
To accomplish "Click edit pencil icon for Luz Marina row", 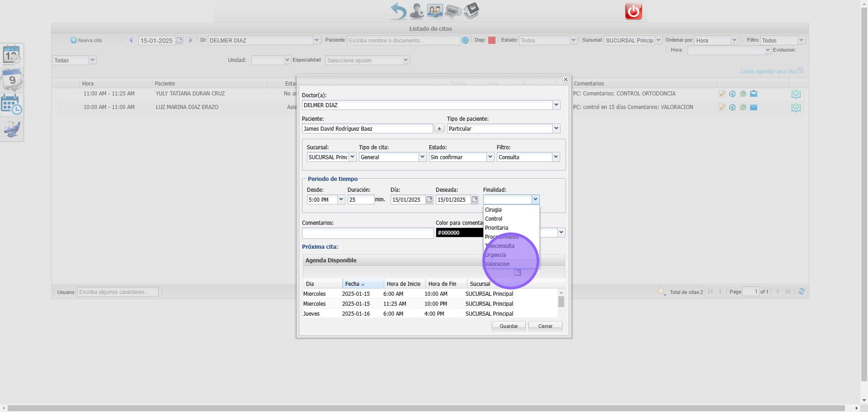I will click(x=722, y=108).
